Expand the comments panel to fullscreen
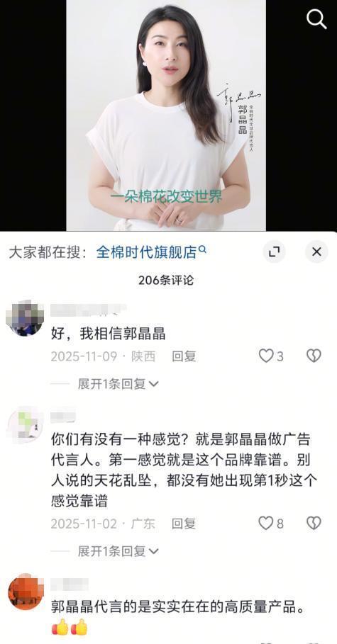337x644 pixels. (275, 252)
